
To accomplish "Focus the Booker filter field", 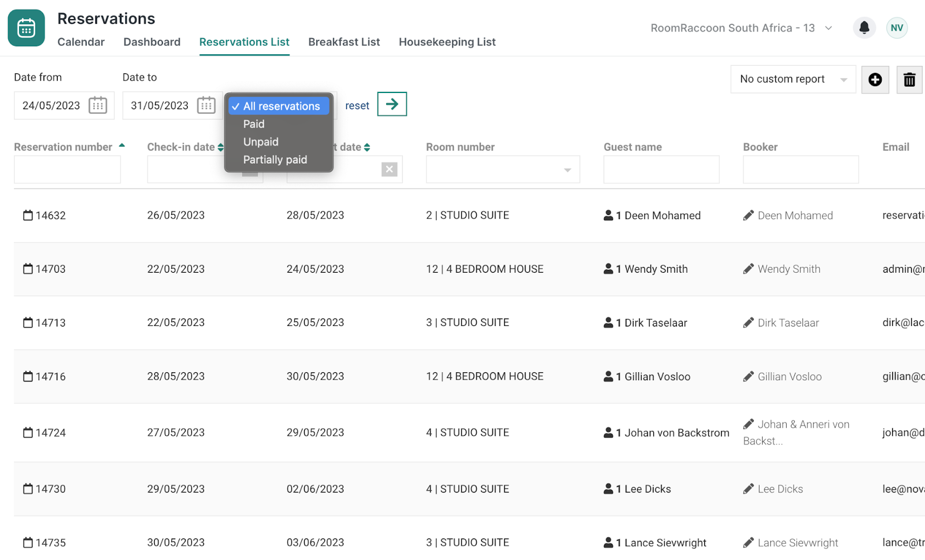I will [801, 169].
